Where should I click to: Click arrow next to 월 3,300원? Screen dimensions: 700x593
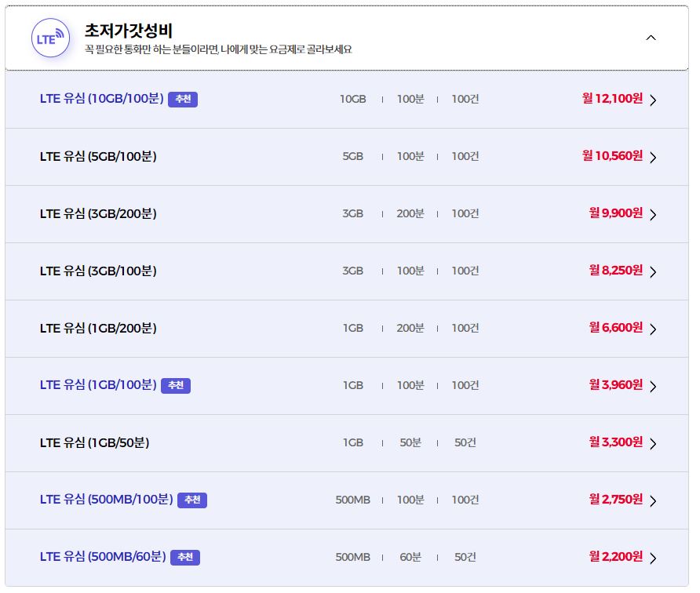point(653,443)
